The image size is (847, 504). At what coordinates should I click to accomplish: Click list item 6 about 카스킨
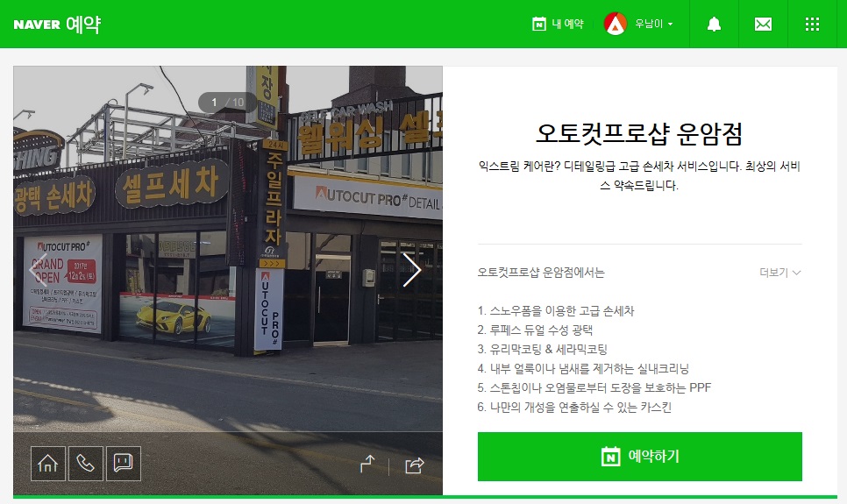click(x=574, y=408)
